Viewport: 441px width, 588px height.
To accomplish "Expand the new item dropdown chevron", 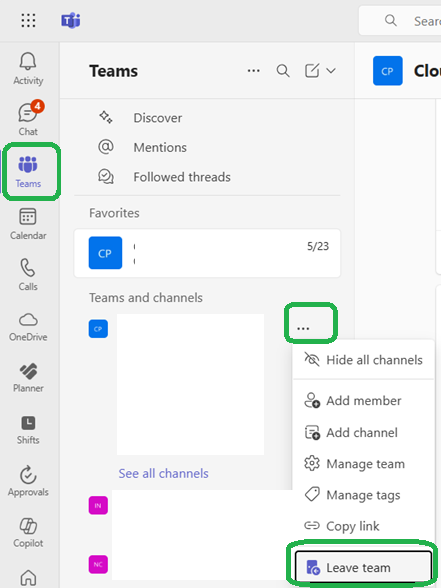I will tap(331, 70).
